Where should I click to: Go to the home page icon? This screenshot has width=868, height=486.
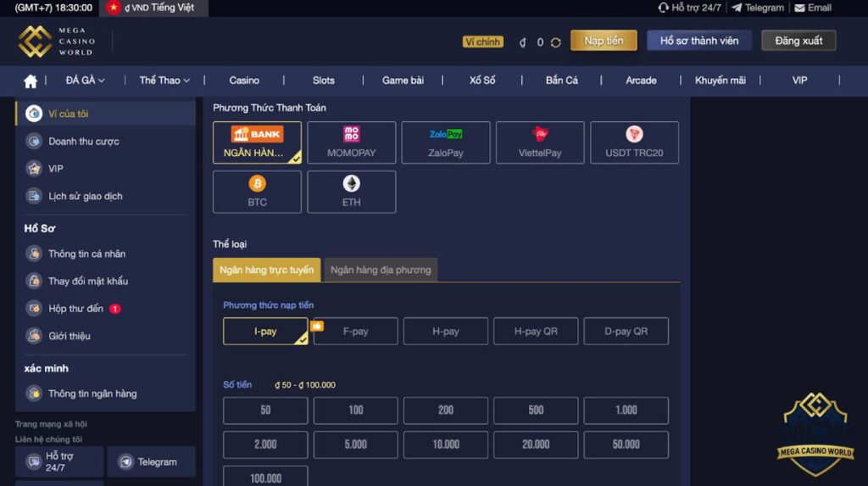pos(31,81)
